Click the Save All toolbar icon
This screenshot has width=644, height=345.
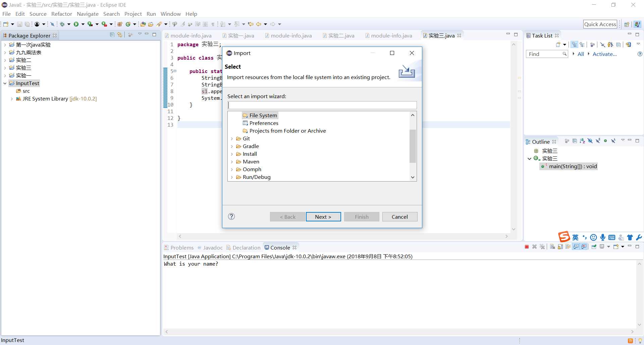point(27,24)
